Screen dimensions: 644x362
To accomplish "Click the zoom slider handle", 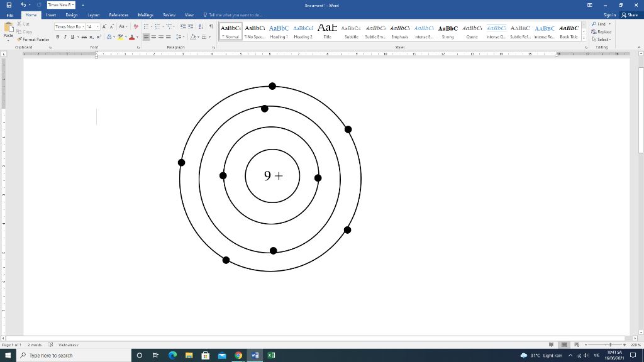I will point(610,345).
